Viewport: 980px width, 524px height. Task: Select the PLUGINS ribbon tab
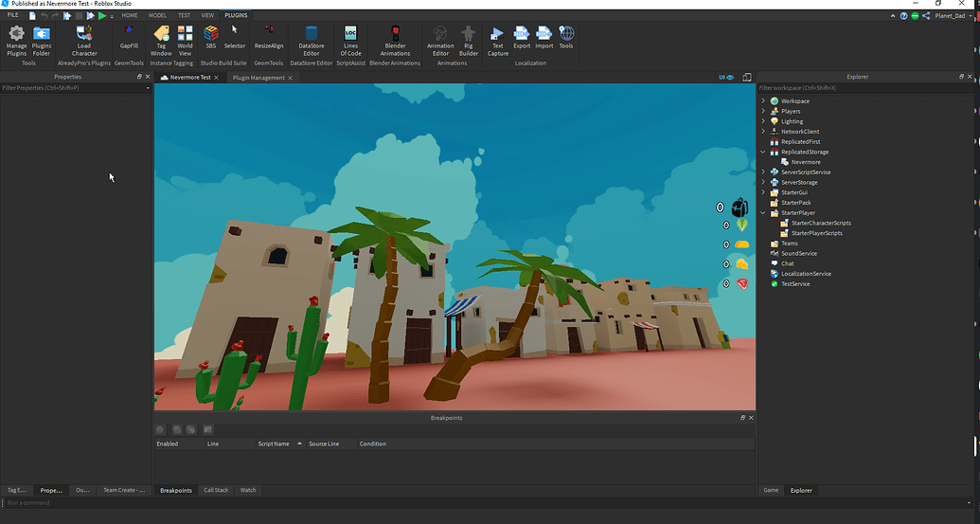[236, 15]
